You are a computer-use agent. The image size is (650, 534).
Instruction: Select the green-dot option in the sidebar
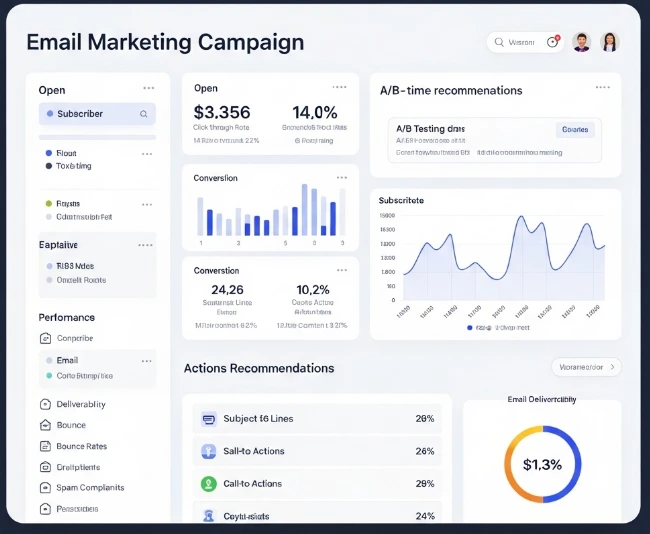tap(49, 203)
